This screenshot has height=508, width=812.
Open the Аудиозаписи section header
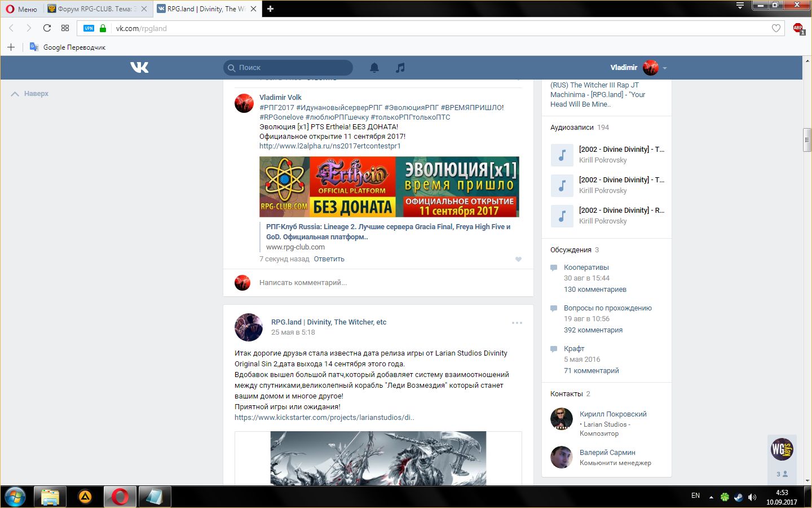pos(580,128)
